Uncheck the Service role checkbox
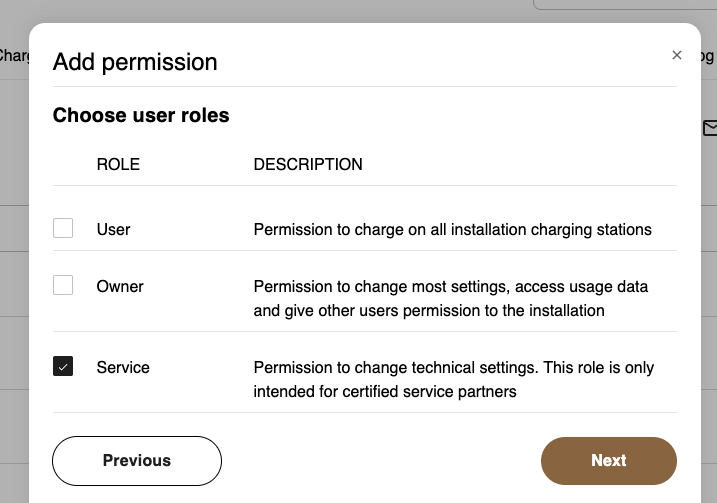Viewport: 717px width, 503px height. [63, 367]
